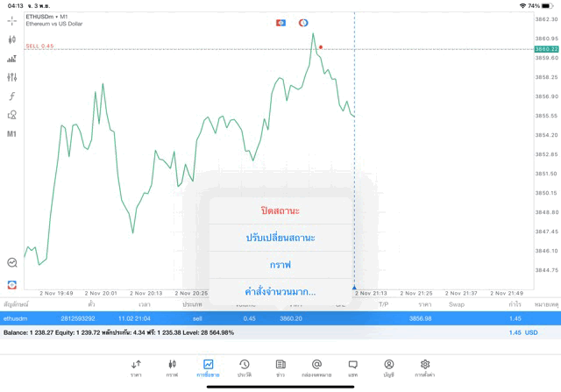Viewport: 561px width, 392px height.
Task: Change chart type with candlestick icon
Action: coord(11,39)
